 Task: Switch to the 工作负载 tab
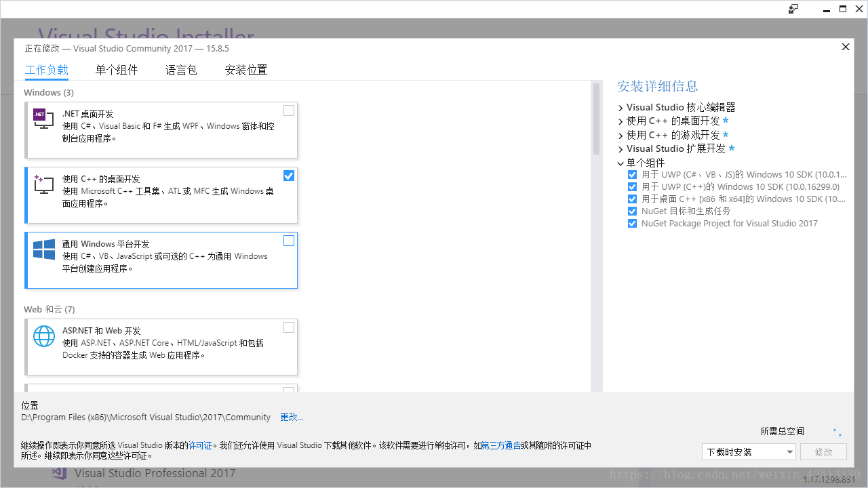tap(47, 70)
